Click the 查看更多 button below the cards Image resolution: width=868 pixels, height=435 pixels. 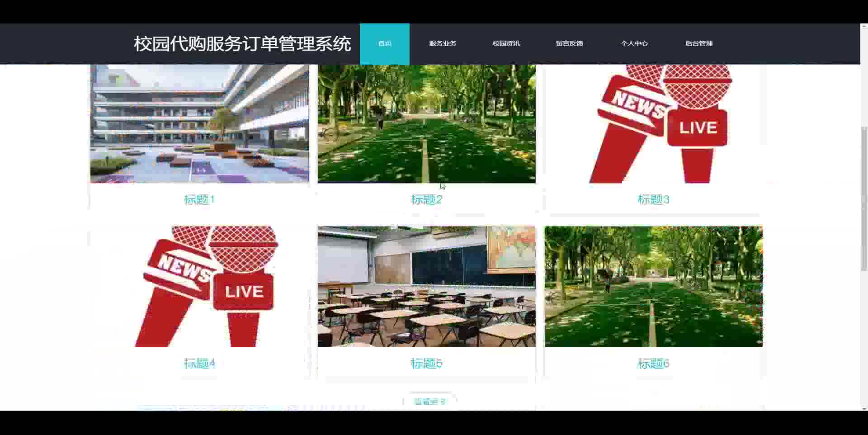tap(429, 402)
